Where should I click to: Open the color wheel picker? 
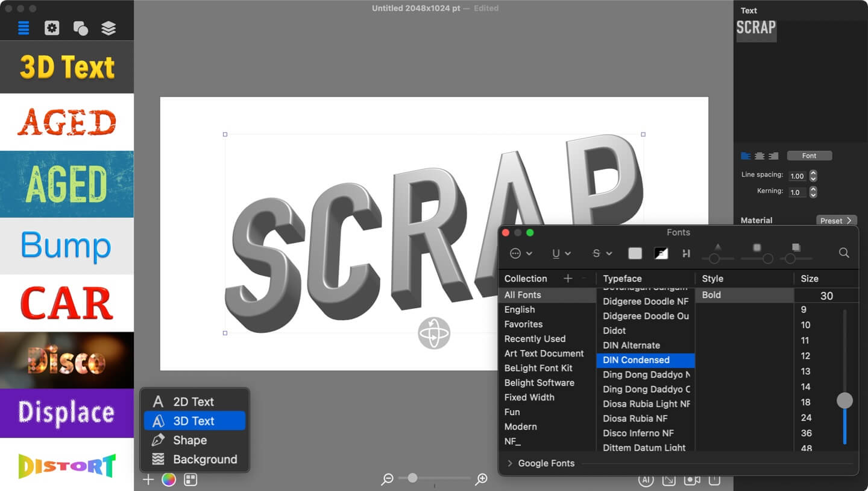[169, 480]
